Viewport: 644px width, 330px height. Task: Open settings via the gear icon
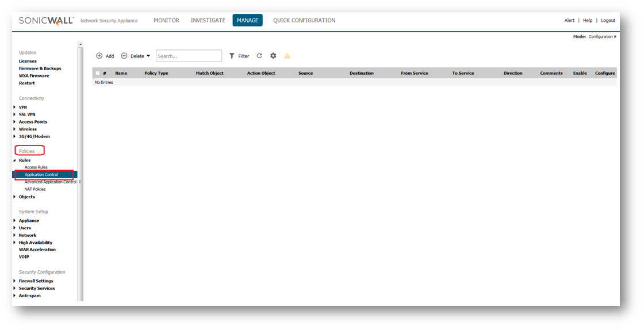[273, 56]
